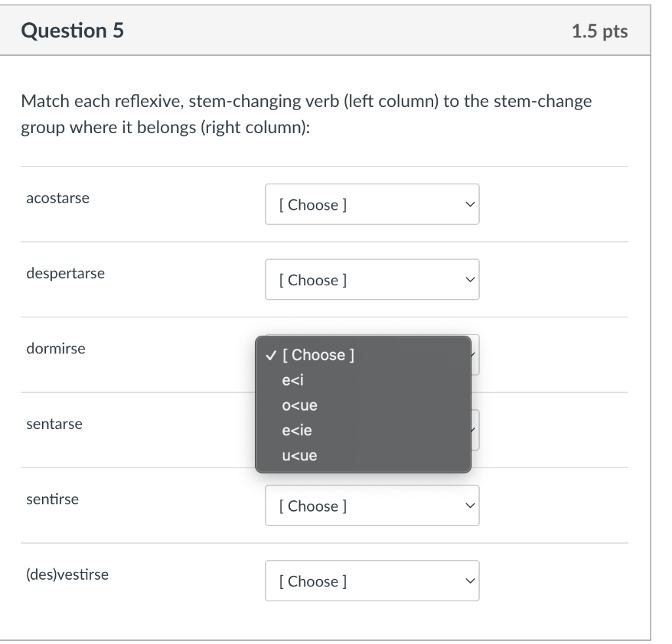Click the sentarse verb label

coord(54,424)
